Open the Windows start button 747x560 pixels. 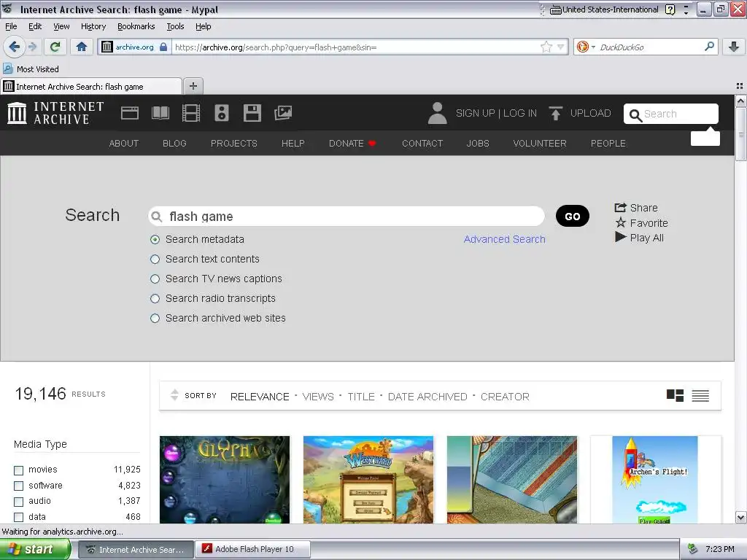tap(35, 550)
